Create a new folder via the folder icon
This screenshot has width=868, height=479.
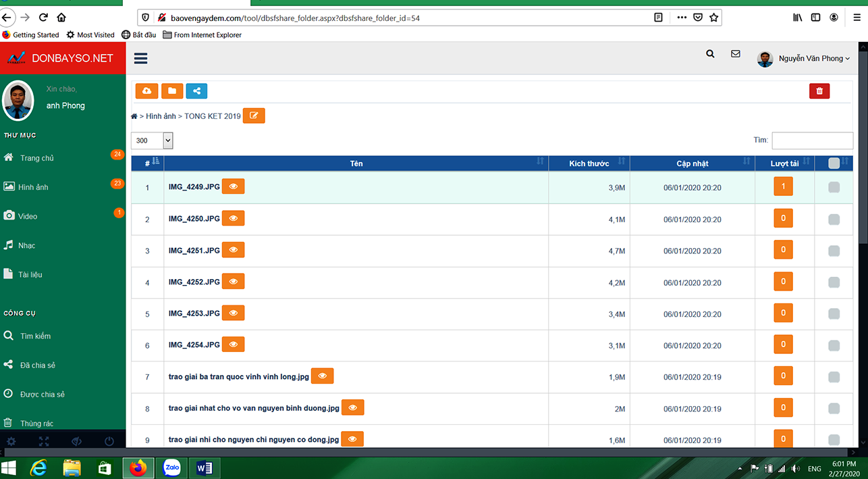[171, 91]
